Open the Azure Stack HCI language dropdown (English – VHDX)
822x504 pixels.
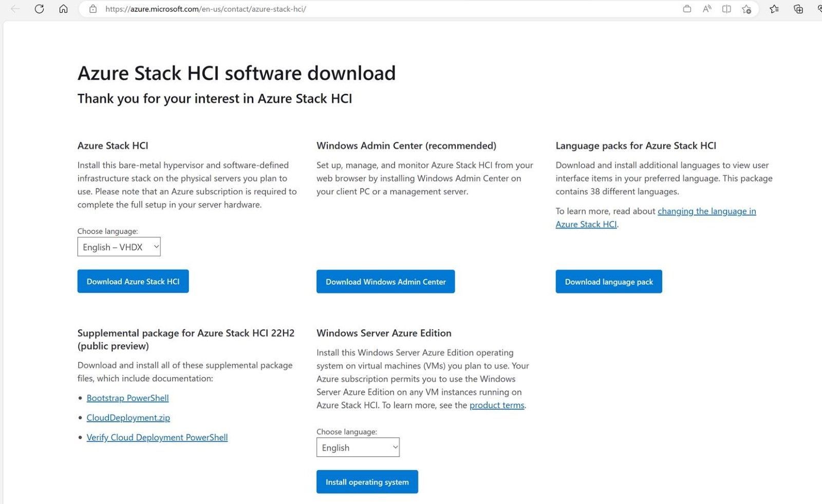coord(119,247)
